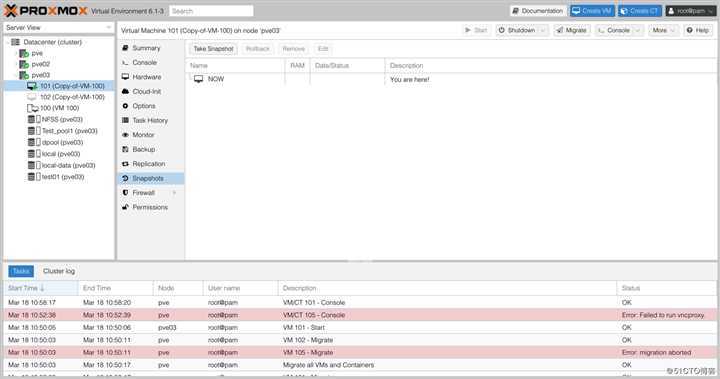Click the Monitor eye icon
The image size is (720, 379).
[125, 135]
